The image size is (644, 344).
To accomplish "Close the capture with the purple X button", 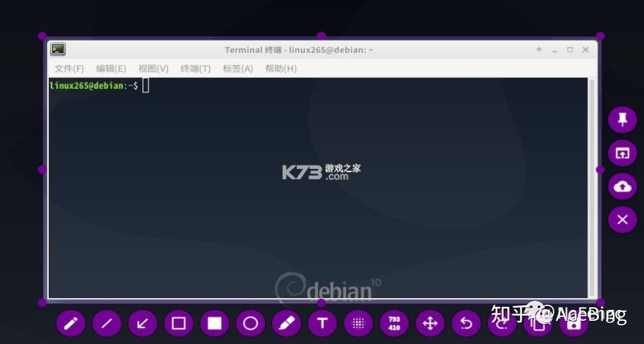I will [623, 220].
